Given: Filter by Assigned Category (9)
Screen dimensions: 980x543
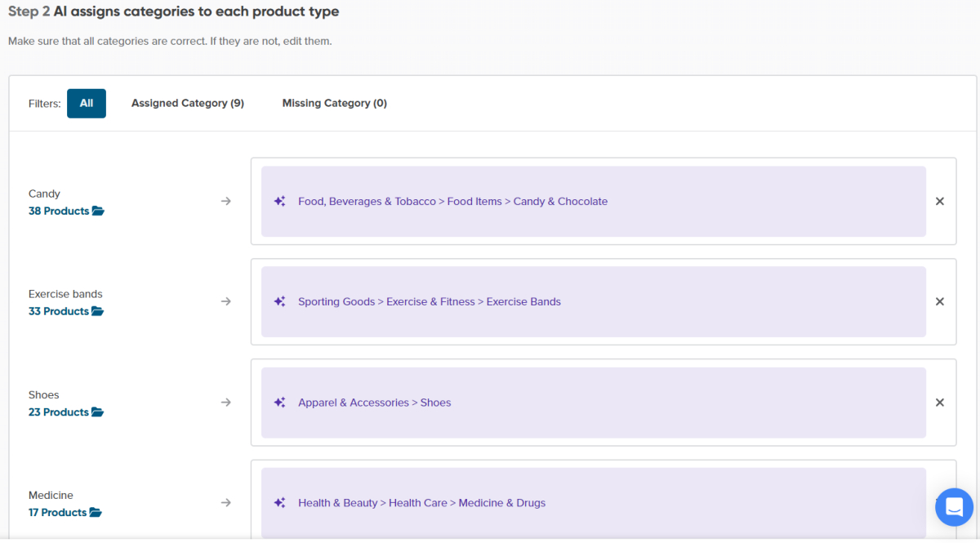Looking at the screenshot, I should tap(188, 104).
